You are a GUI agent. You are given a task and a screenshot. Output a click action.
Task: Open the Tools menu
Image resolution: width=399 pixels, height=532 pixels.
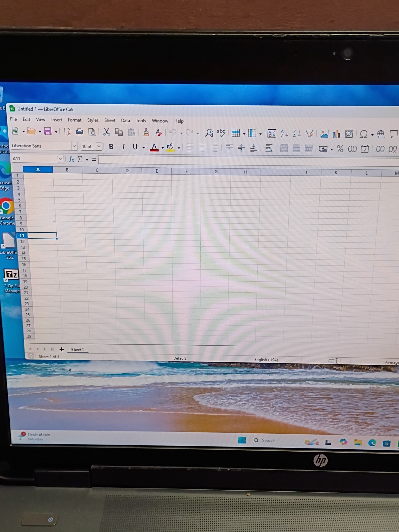pyautogui.click(x=141, y=121)
